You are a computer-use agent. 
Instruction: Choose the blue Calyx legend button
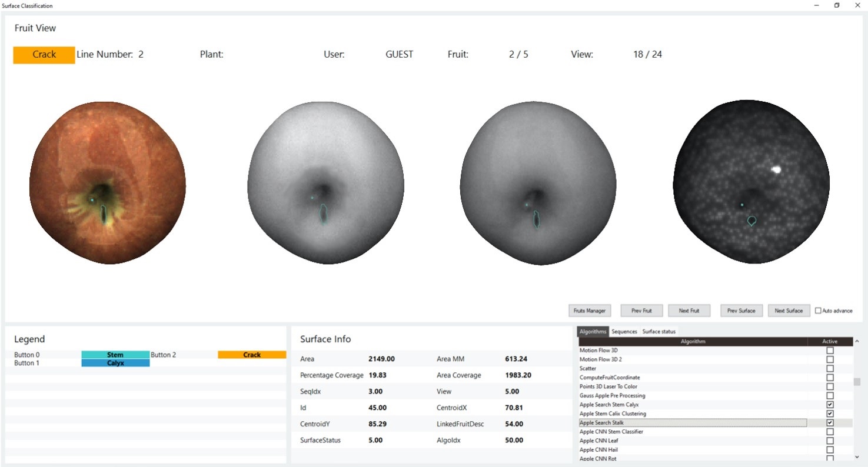[115, 363]
